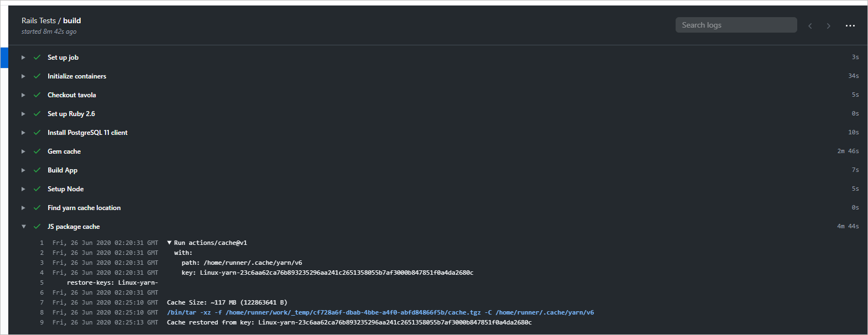Click the checkmark icon beside Gem cache
Image resolution: width=868 pixels, height=335 pixels.
37,151
